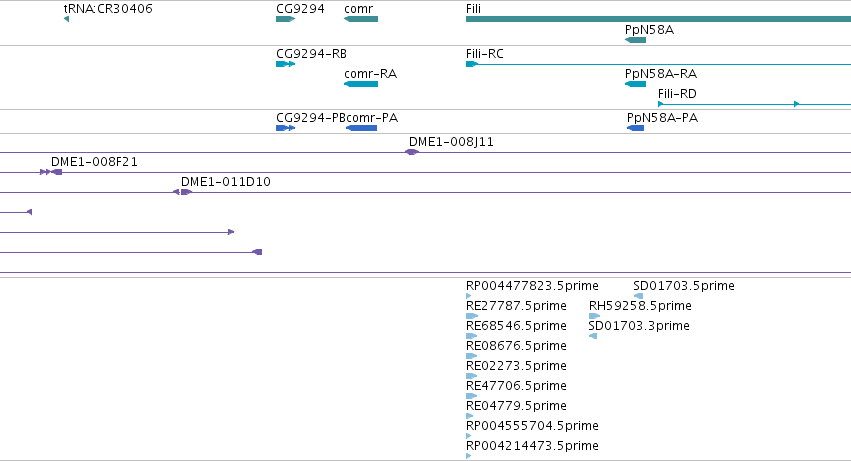Click the CG9294 gene feature arrow
The width and height of the screenshot is (851, 461).
coord(285,19)
